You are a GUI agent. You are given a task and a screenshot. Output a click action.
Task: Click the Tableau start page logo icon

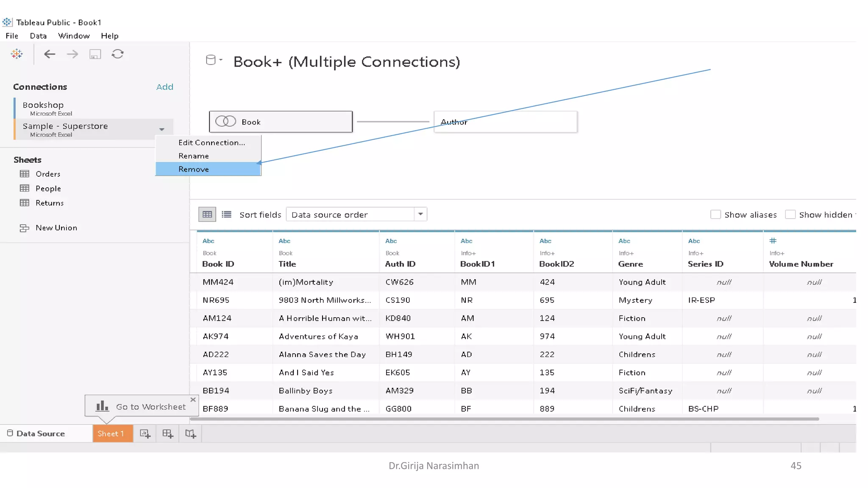(x=17, y=54)
